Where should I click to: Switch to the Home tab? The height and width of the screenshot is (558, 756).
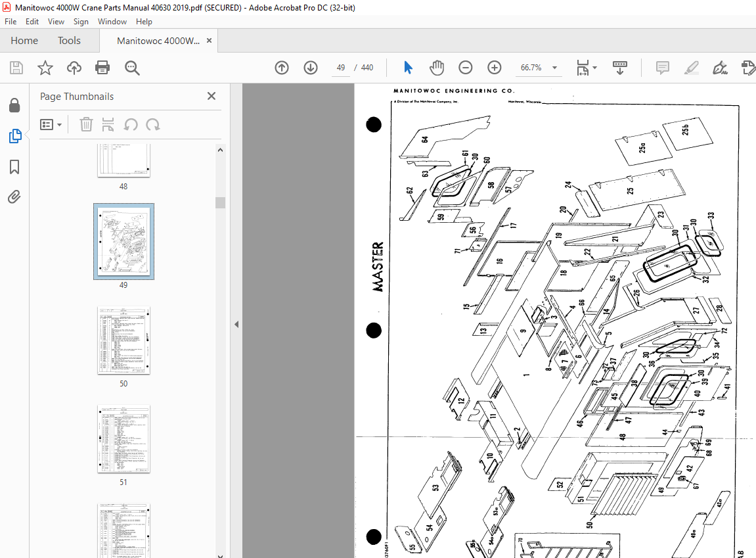point(24,41)
